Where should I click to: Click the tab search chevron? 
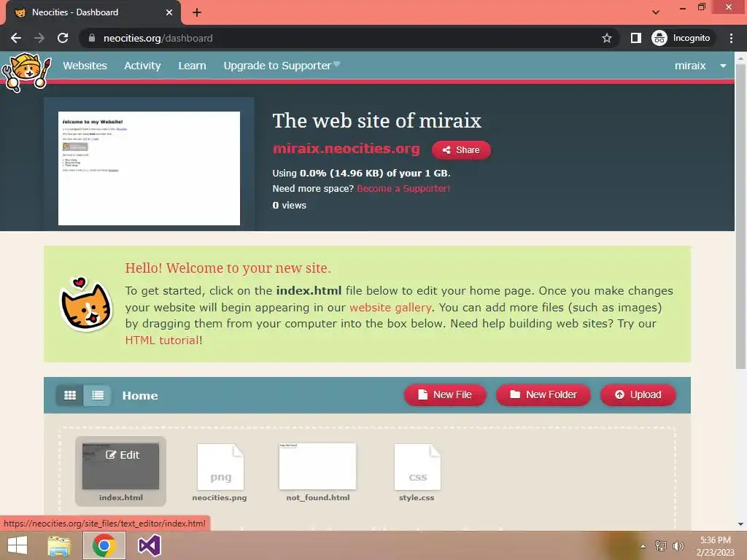656,12
